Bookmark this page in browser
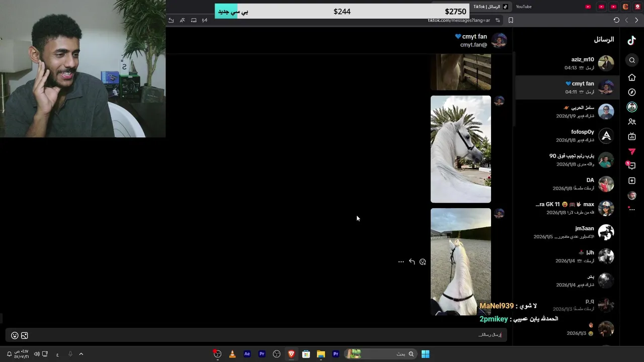644x362 pixels. point(511,20)
